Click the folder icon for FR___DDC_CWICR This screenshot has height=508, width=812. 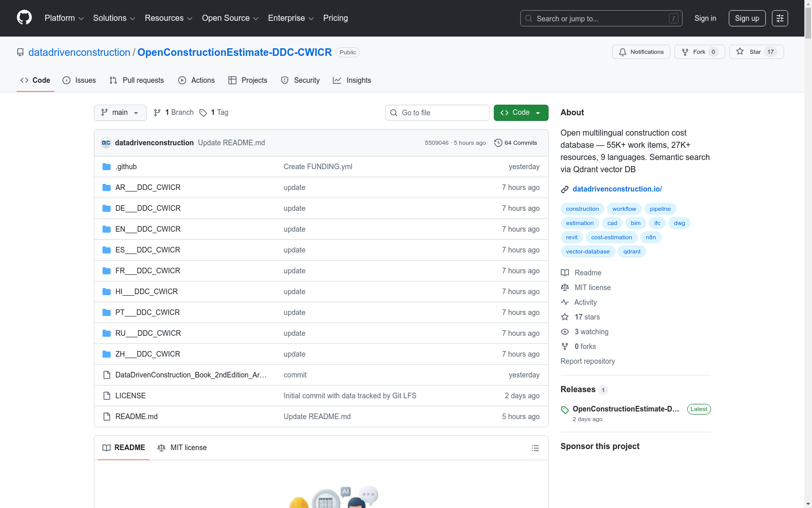[x=107, y=271]
